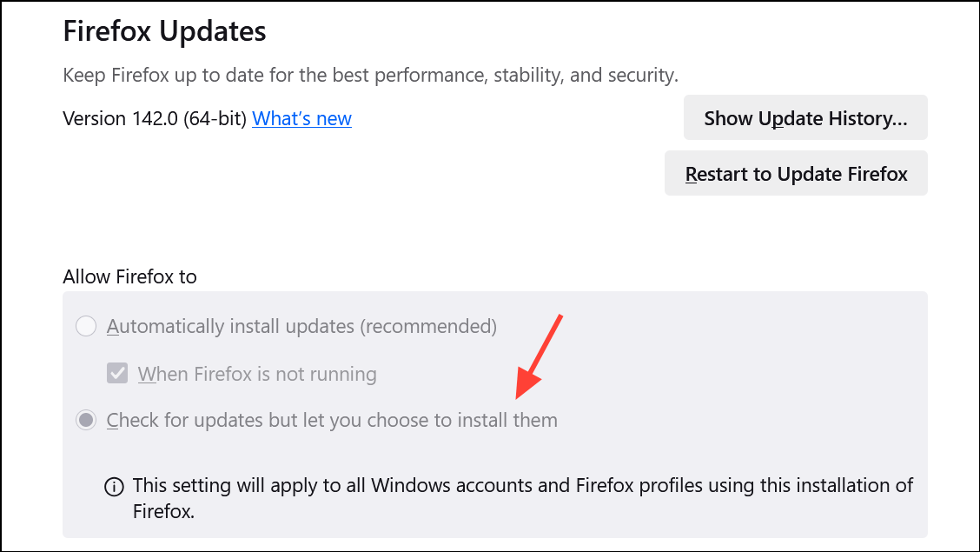Click Show Update History button
This screenshot has height=552, width=980.
click(x=805, y=117)
